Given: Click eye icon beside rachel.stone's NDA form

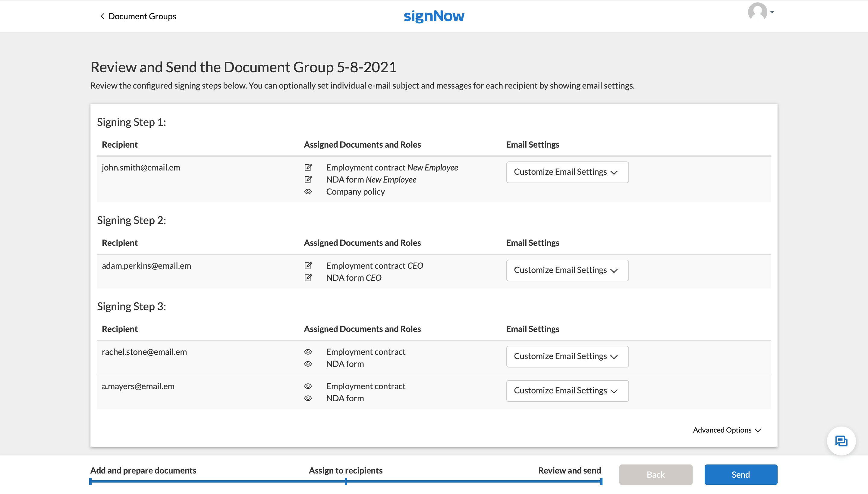Looking at the screenshot, I should pyautogui.click(x=308, y=364).
